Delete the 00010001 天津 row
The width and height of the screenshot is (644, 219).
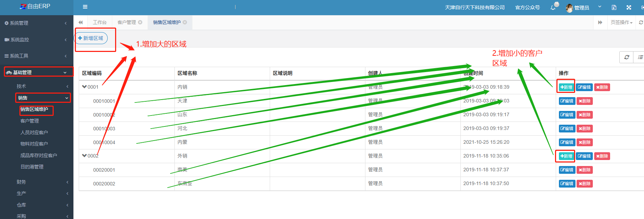(x=585, y=101)
